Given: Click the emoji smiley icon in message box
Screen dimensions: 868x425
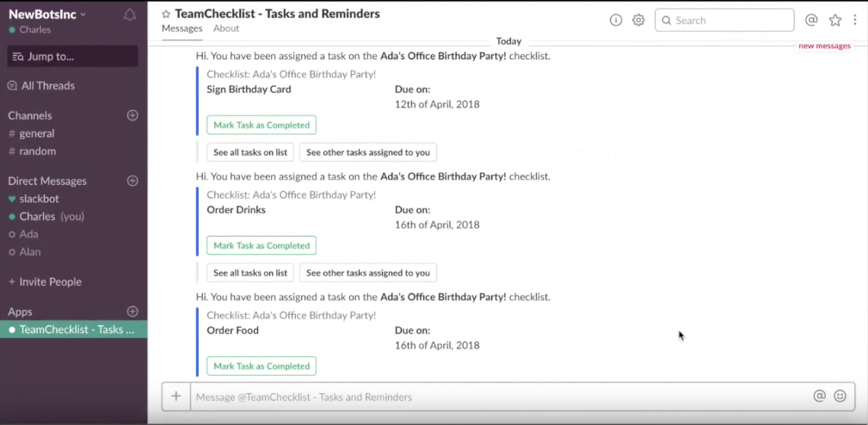Looking at the screenshot, I should (x=840, y=397).
